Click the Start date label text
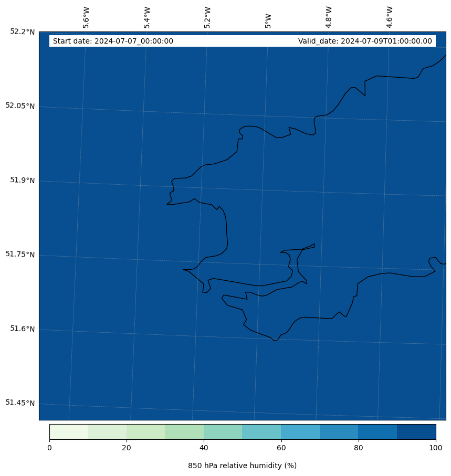This screenshot has width=451, height=476. click(x=113, y=41)
